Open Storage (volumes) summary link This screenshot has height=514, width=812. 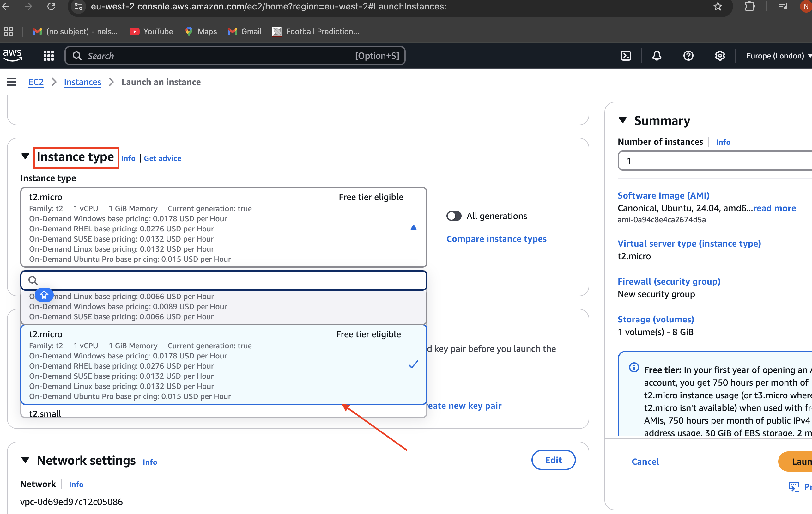pyautogui.click(x=656, y=319)
